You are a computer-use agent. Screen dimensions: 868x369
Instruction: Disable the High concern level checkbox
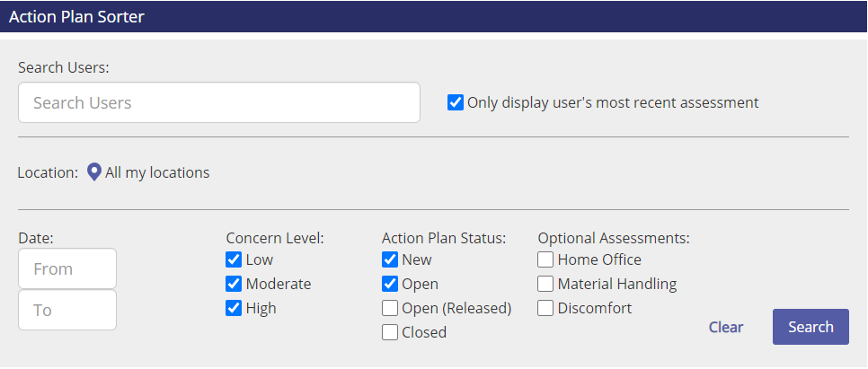pos(234,308)
